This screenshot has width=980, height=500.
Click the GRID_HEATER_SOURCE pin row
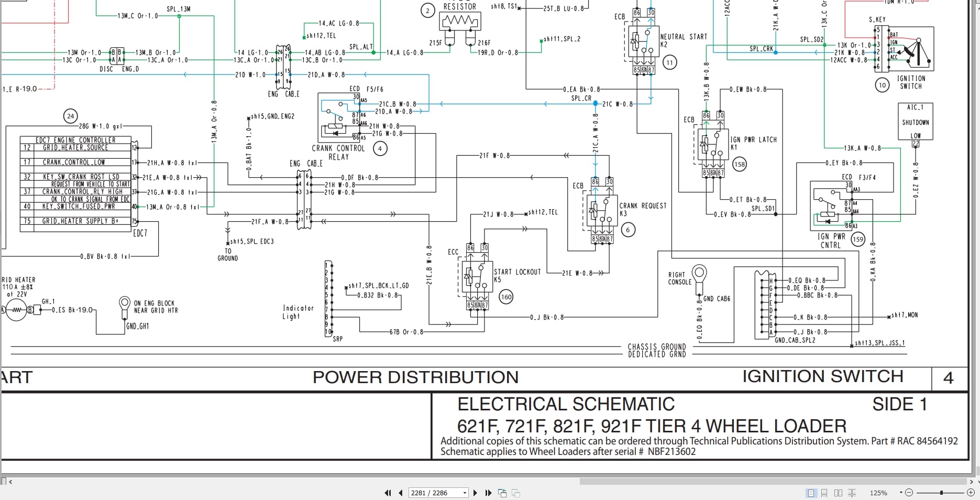(x=75, y=148)
